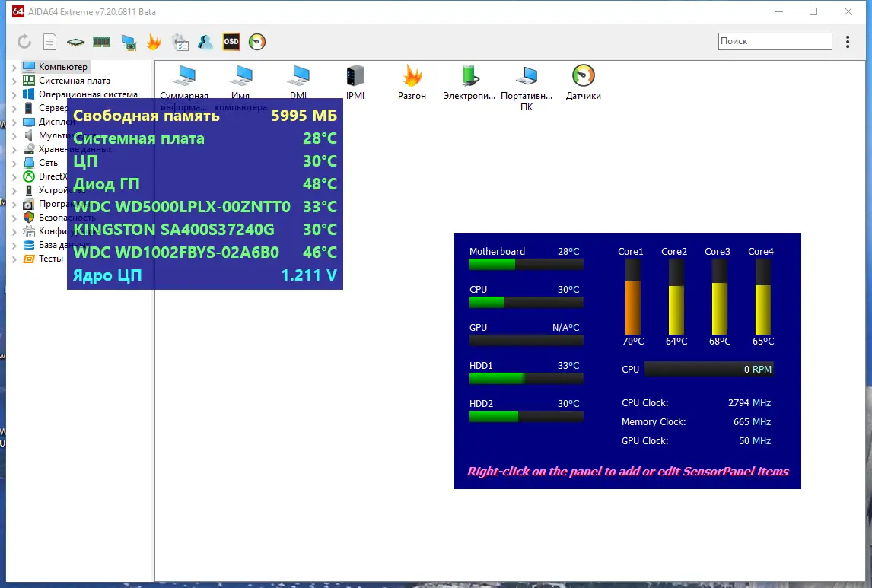Click the Мультимедиа speaker icon in tree
Screen dimensions: 872x588
pyautogui.click(x=28, y=135)
